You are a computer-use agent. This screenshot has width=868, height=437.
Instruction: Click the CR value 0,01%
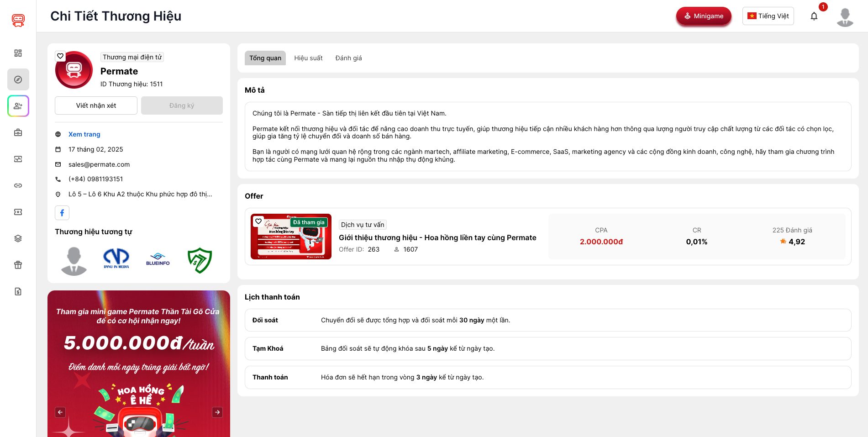coord(697,242)
